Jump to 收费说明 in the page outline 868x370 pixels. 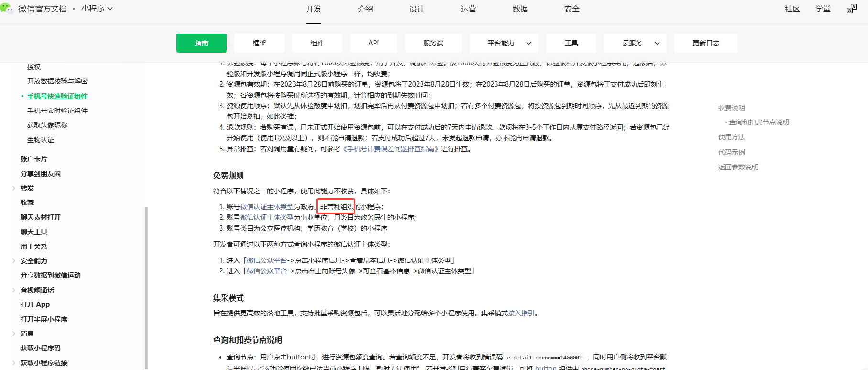[732, 108]
